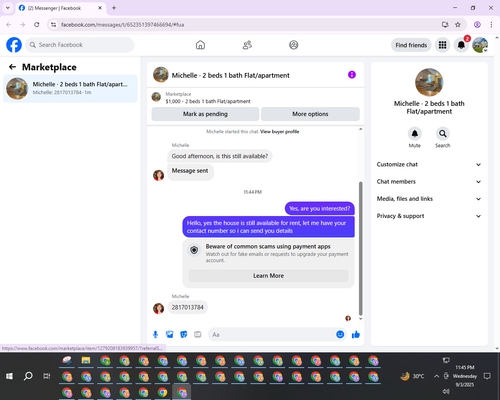Open the Windows notification center

tap(487, 376)
